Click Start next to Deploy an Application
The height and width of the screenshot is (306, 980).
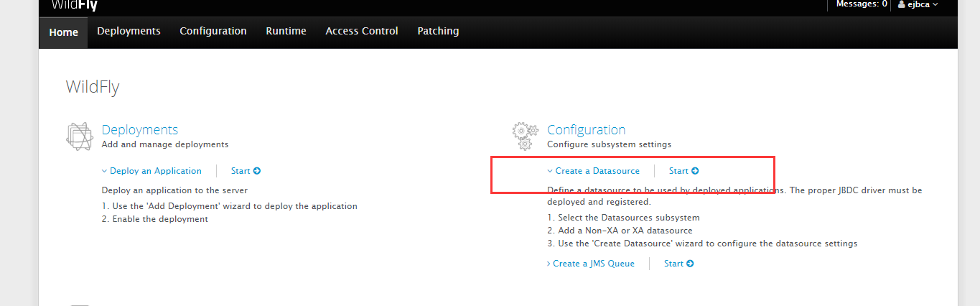click(246, 171)
